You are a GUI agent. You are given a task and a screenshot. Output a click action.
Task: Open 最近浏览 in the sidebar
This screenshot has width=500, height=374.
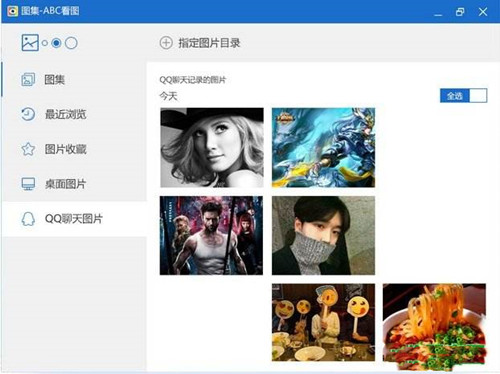74,114
